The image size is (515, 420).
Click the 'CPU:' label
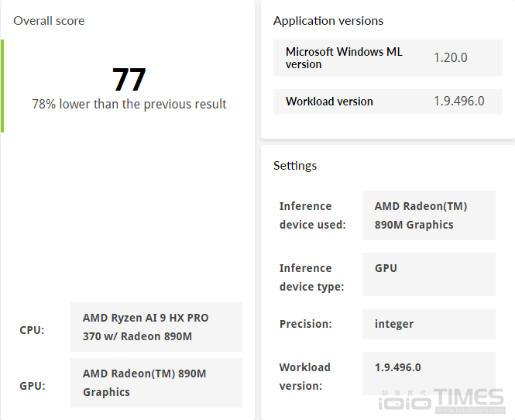click(x=32, y=330)
